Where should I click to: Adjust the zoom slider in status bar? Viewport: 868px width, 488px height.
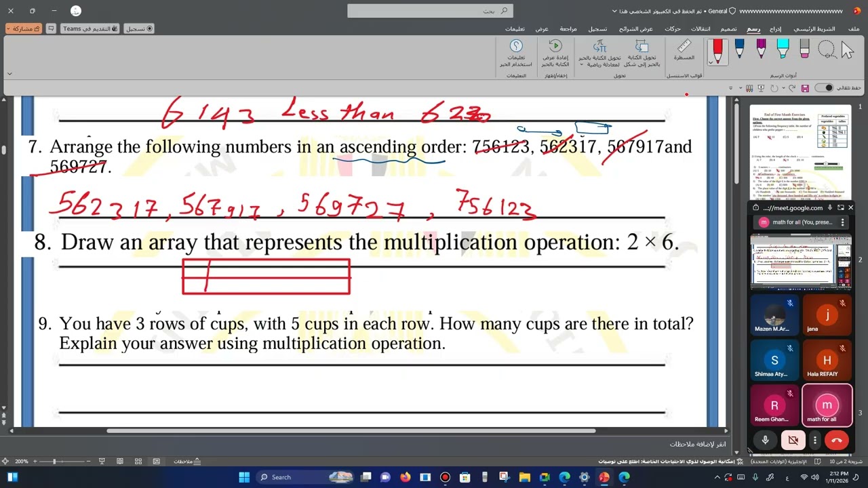[x=54, y=462]
